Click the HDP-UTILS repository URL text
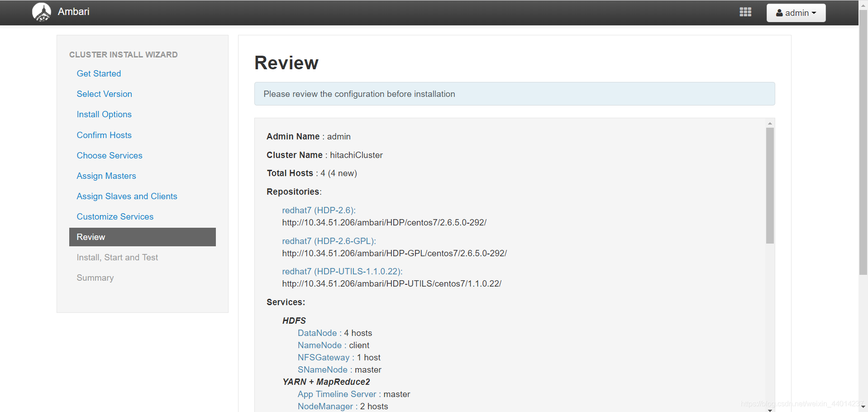The width and height of the screenshot is (868, 412). coord(391,283)
